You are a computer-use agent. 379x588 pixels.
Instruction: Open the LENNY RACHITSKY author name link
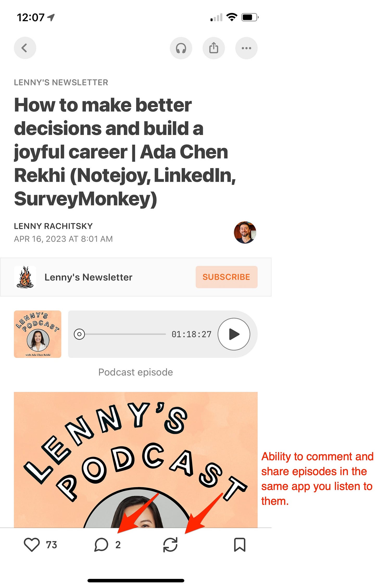pos(53,226)
